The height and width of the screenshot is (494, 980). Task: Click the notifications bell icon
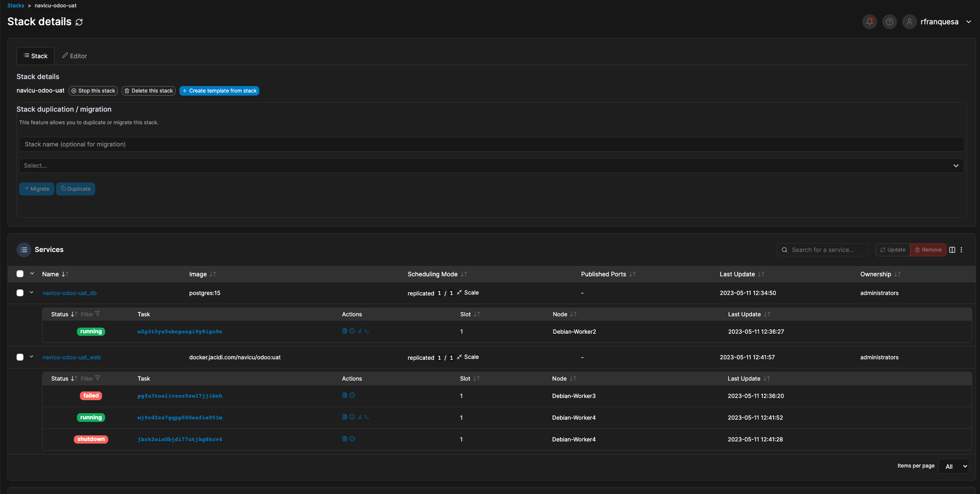pos(869,22)
